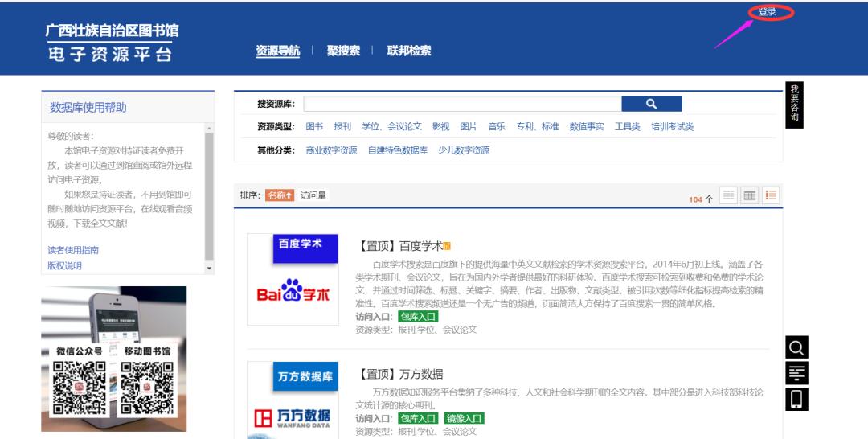Open the floating list menu icon on right
This screenshot has height=439, width=868.
[796, 372]
